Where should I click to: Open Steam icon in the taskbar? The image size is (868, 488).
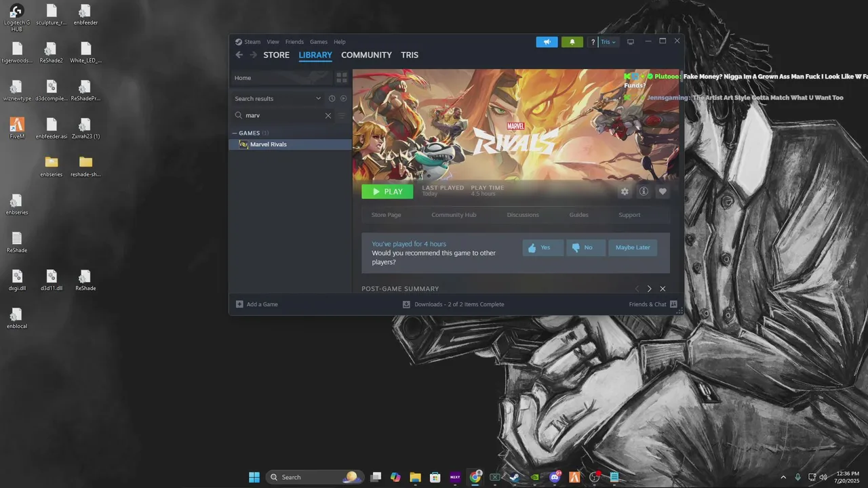coord(515,477)
